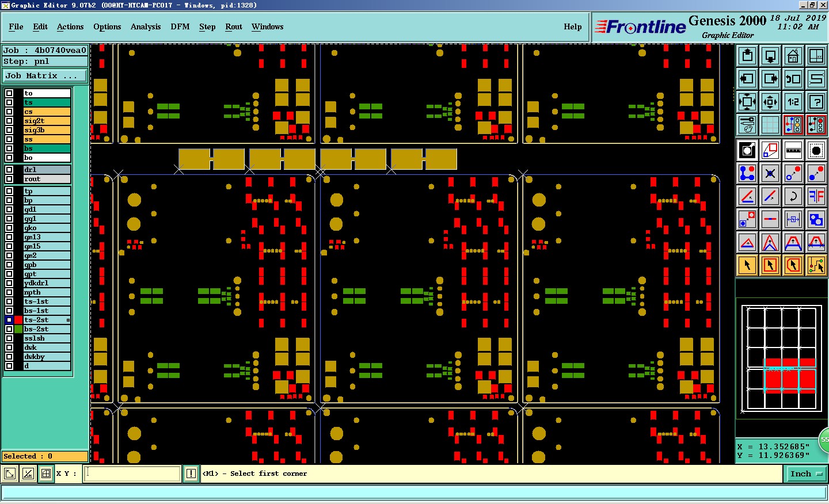829x504 pixels.
Task: Click the Job Matrix button
Action: tap(45, 76)
